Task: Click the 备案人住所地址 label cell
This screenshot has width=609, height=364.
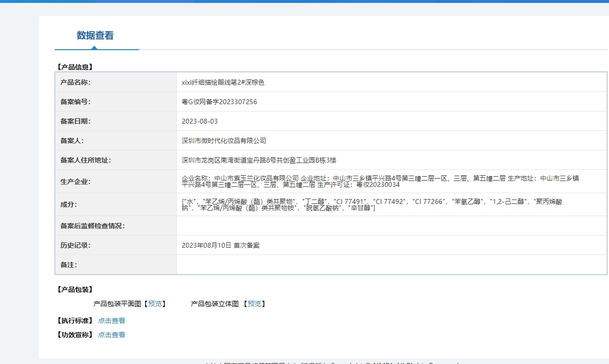Action: (116, 160)
